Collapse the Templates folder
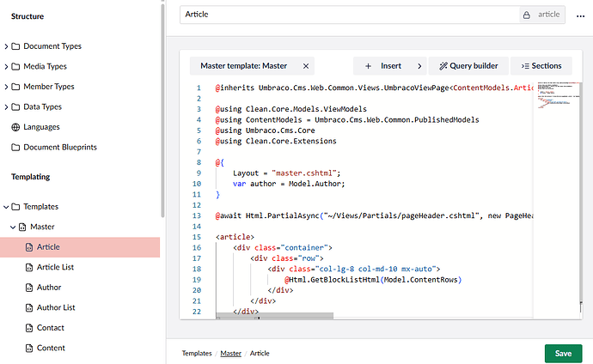The image size is (593, 364). pos(6,207)
